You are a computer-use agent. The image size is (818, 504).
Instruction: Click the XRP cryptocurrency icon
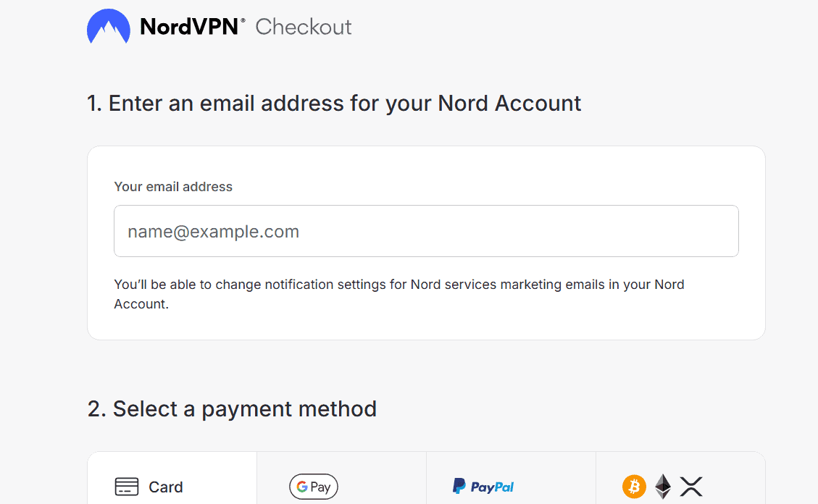[x=691, y=487]
